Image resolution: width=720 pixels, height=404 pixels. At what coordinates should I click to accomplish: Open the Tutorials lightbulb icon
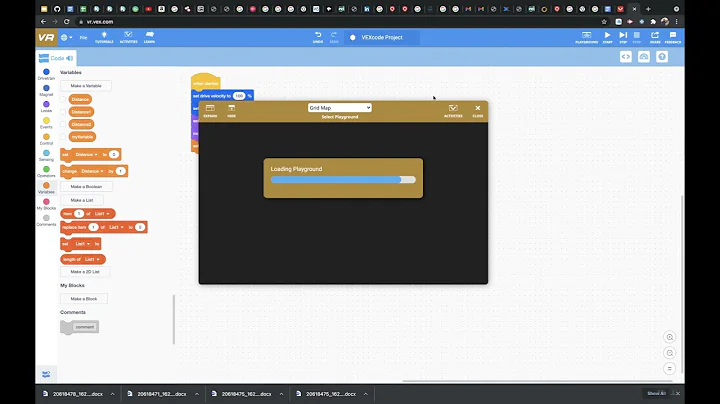tap(104, 37)
